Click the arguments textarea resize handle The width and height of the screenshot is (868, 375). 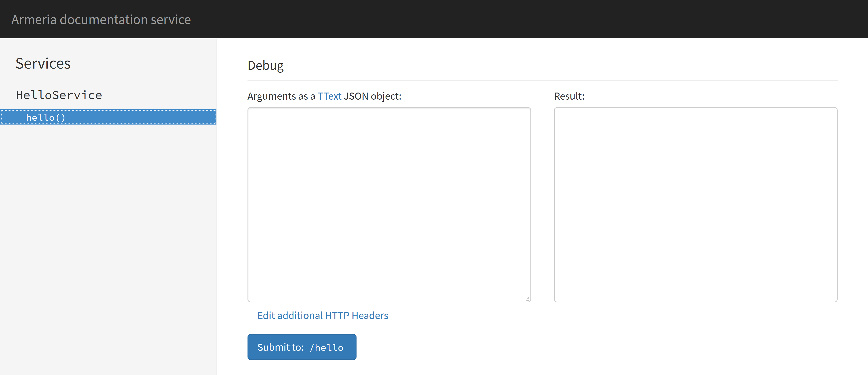click(527, 299)
